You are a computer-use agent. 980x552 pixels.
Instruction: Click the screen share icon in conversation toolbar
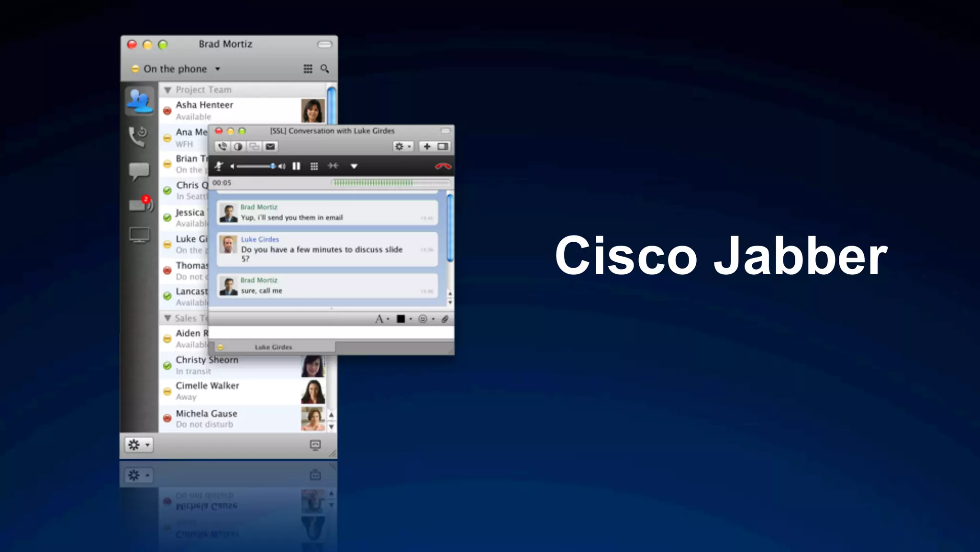pos(254,146)
